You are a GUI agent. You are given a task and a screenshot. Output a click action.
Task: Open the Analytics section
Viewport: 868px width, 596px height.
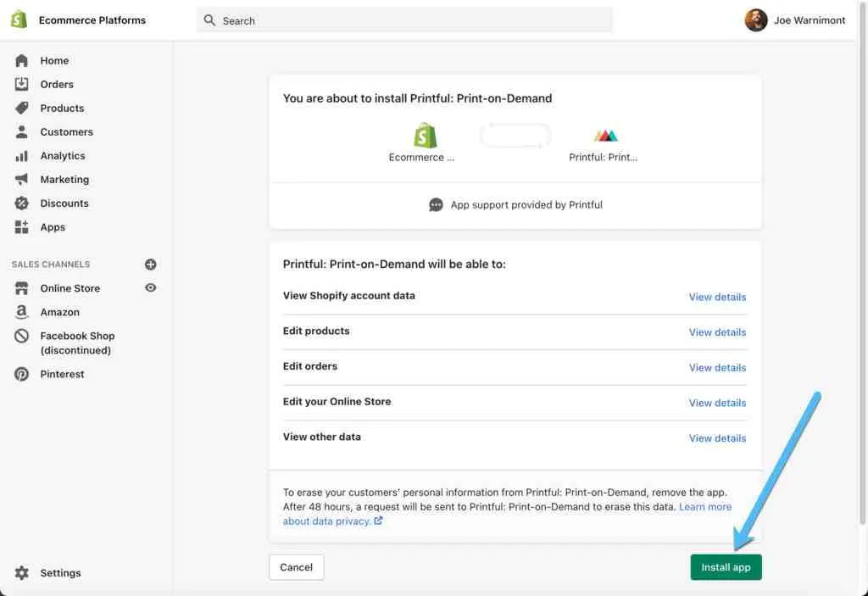pyautogui.click(x=63, y=156)
